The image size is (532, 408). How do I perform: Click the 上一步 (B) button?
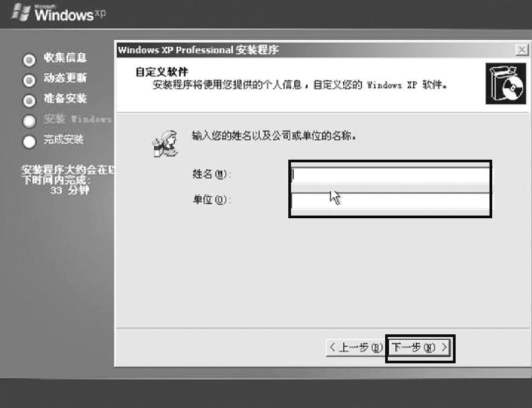[356, 348]
